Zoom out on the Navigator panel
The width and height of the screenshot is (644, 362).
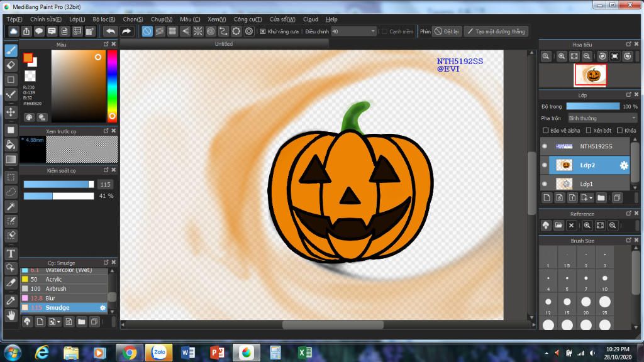587,56
